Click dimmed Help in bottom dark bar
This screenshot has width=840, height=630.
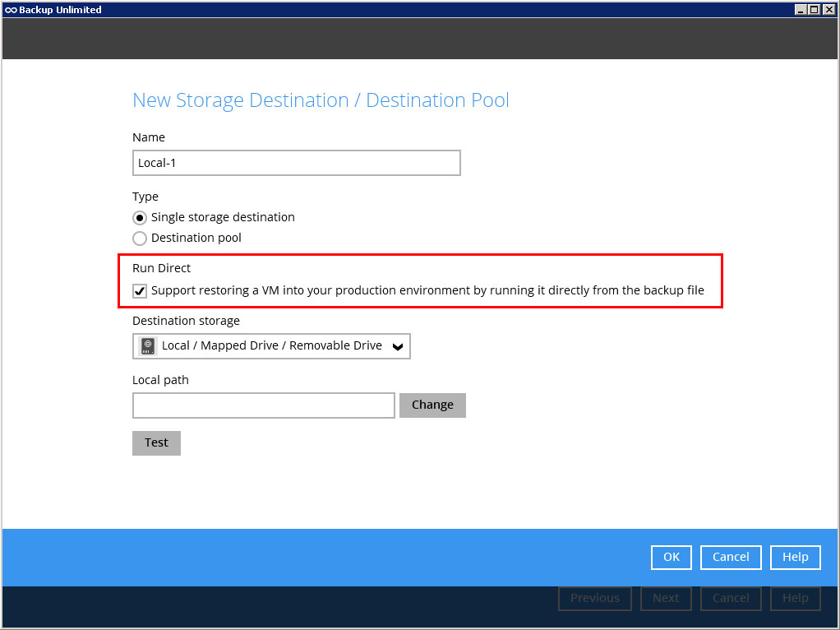coord(795,599)
